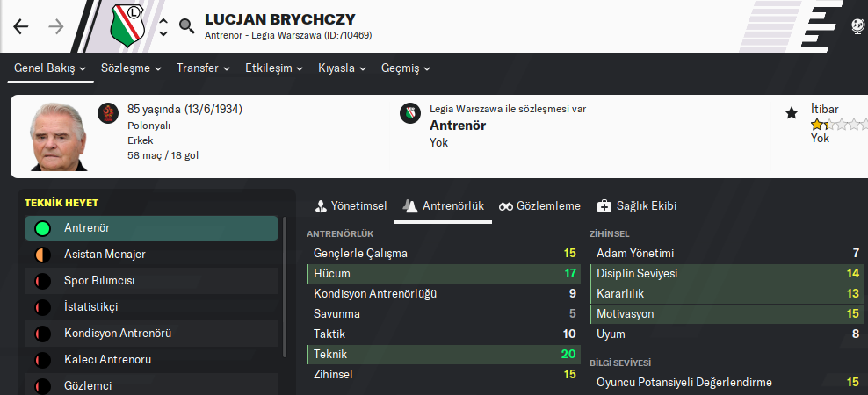Switch to the Yönetimsel tab
The width and height of the screenshot is (868, 395).
351,205
